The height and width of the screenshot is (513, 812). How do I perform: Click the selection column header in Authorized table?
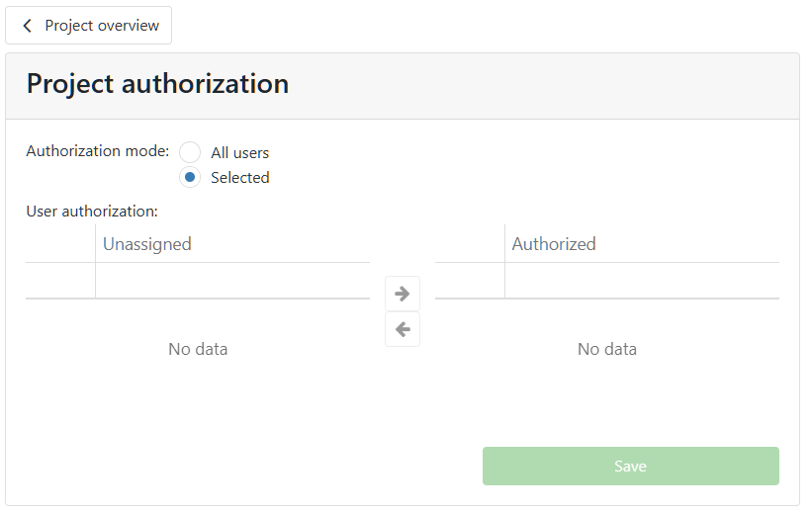470,244
